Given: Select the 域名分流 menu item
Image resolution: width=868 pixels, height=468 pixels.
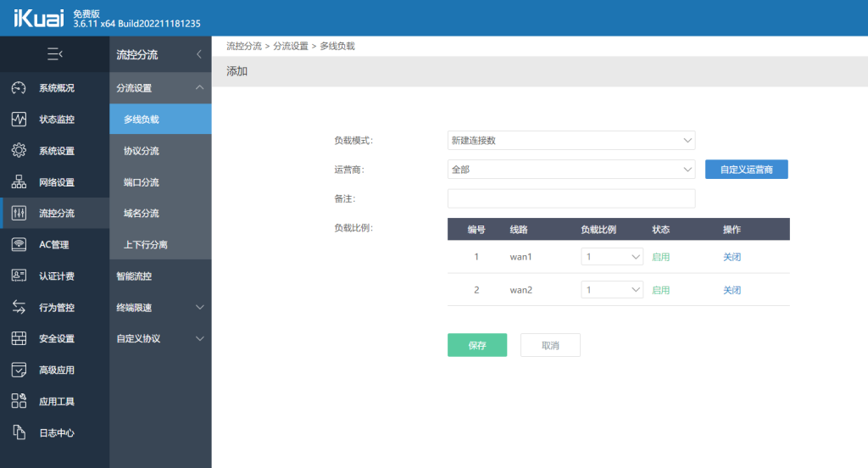Looking at the screenshot, I should coord(160,214).
